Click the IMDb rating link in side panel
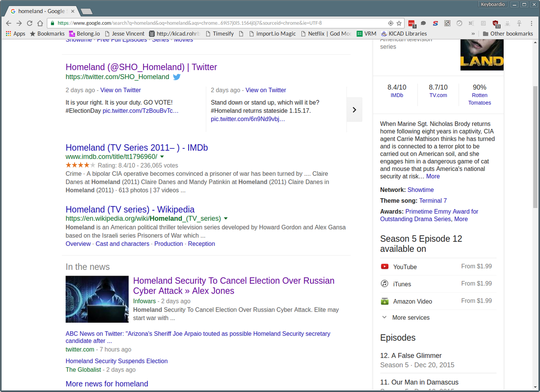Image resolution: width=540 pixels, height=392 pixels. tap(397, 95)
